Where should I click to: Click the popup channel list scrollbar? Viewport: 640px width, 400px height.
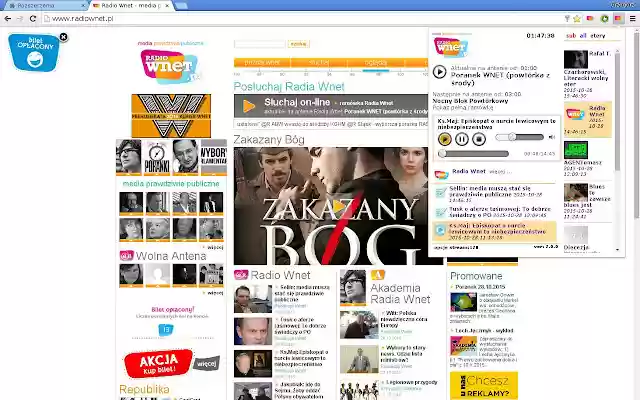(617, 110)
